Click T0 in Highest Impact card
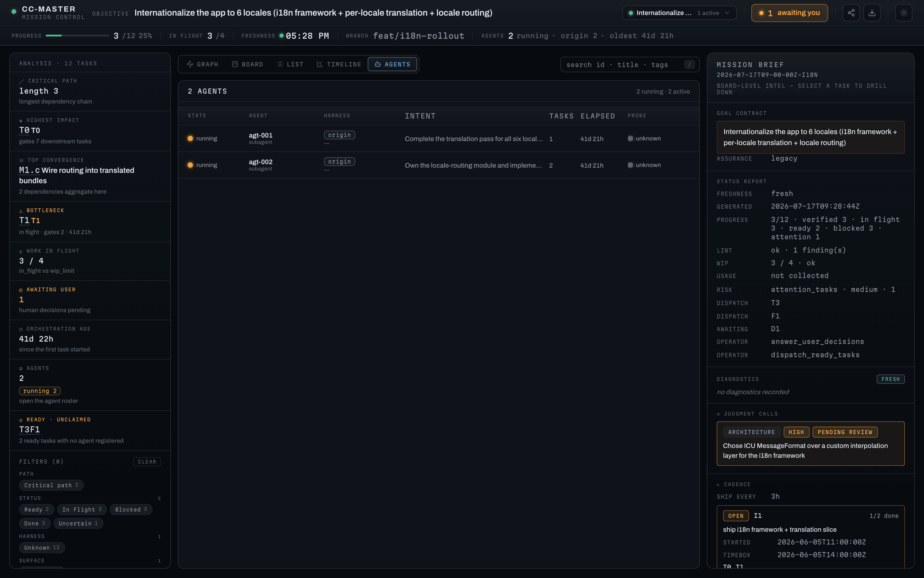Screen dimensions: 924x578 (x=24, y=130)
